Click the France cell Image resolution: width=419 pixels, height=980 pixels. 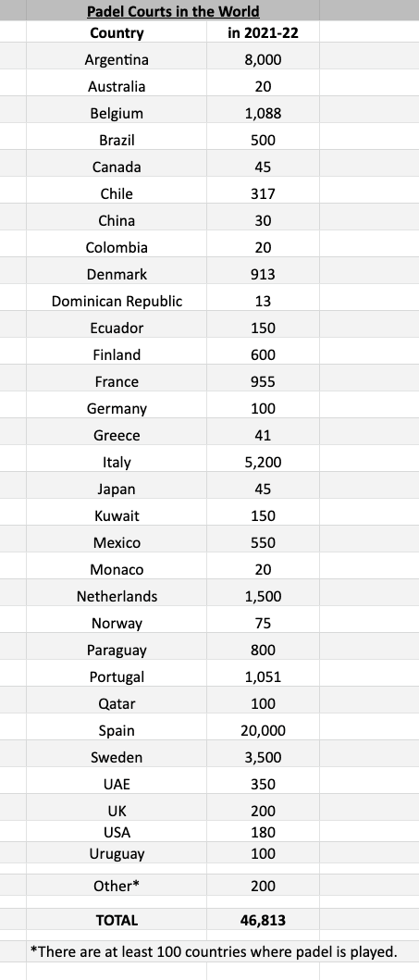(x=117, y=382)
